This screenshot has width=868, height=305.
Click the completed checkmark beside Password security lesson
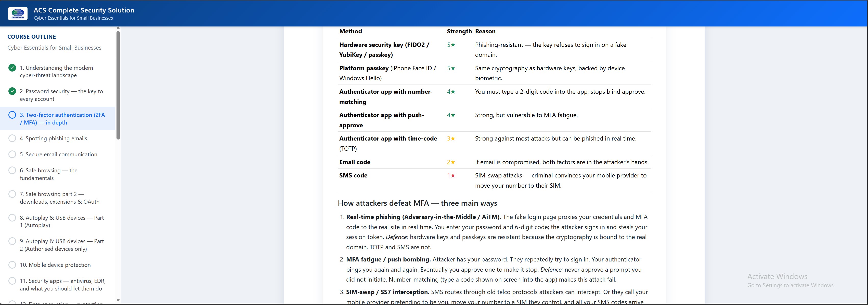point(12,91)
